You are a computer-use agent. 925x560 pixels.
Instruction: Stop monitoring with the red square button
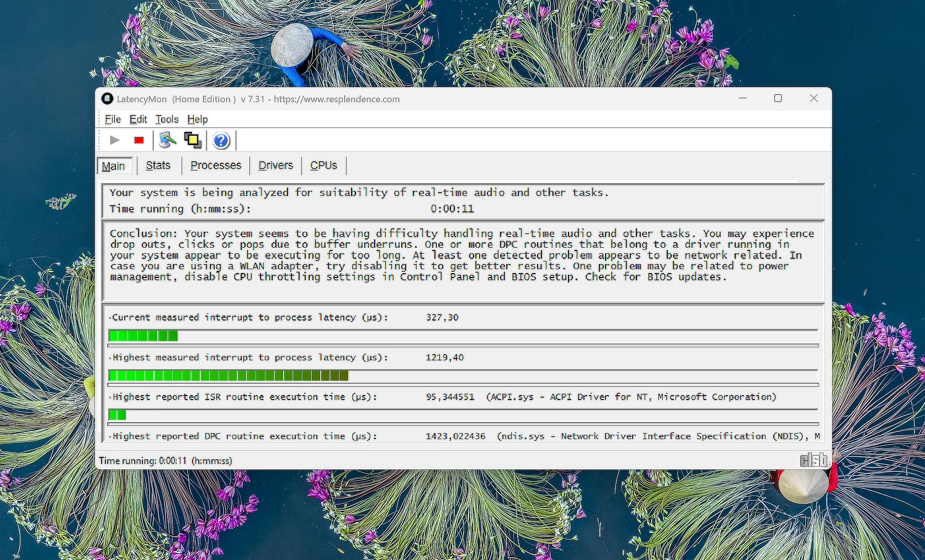click(x=139, y=140)
